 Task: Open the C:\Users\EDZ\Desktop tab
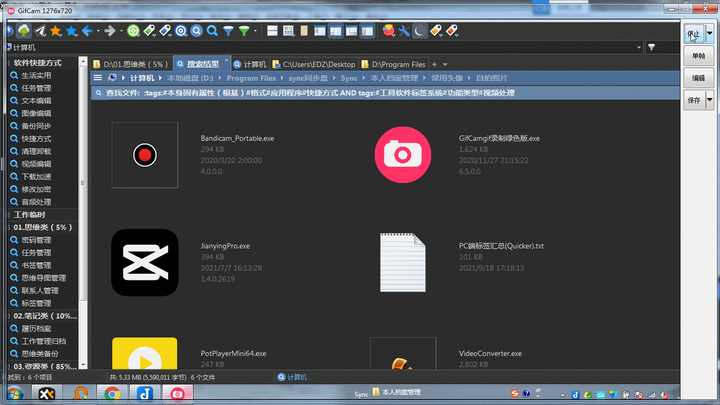click(314, 64)
